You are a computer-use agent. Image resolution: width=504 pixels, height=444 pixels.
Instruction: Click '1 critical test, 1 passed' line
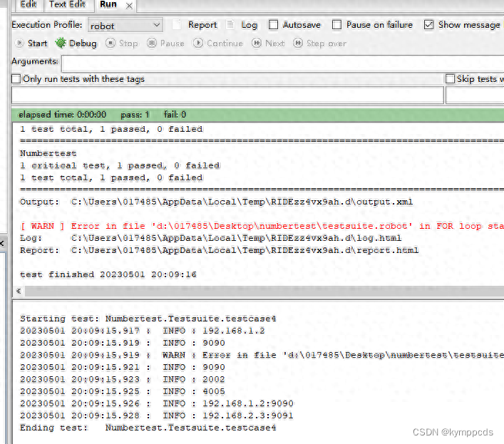click(x=120, y=165)
